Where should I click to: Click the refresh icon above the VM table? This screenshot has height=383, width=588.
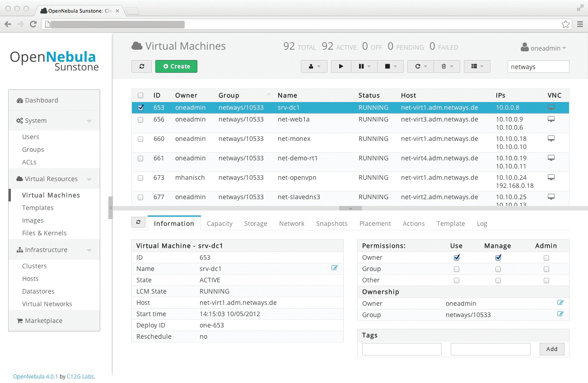click(141, 66)
